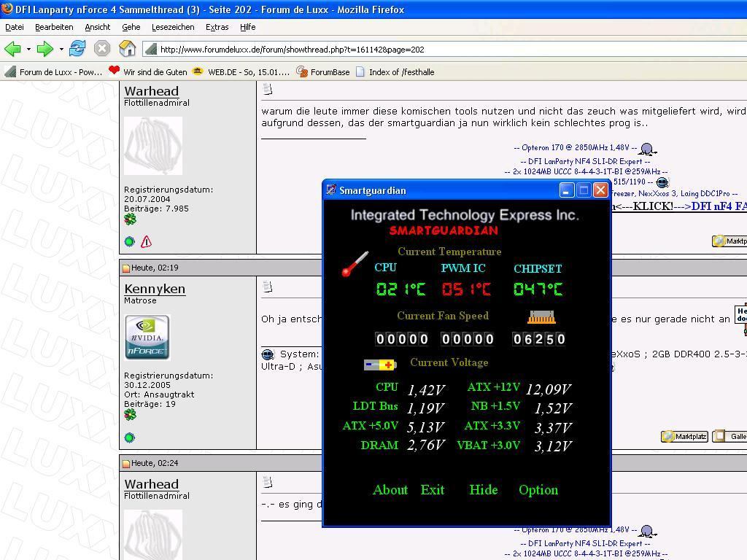Open the Hilfe menu
This screenshot has height=560, width=747.
(248, 27)
